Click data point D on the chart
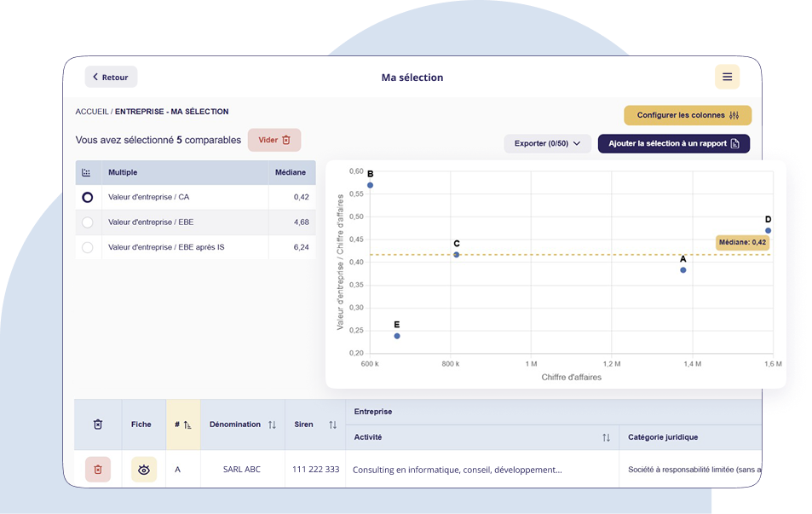 point(768,230)
